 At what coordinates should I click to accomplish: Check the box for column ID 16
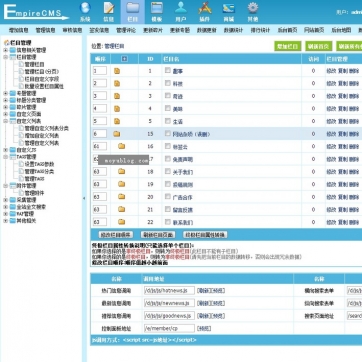pyautogui.click(x=168, y=146)
